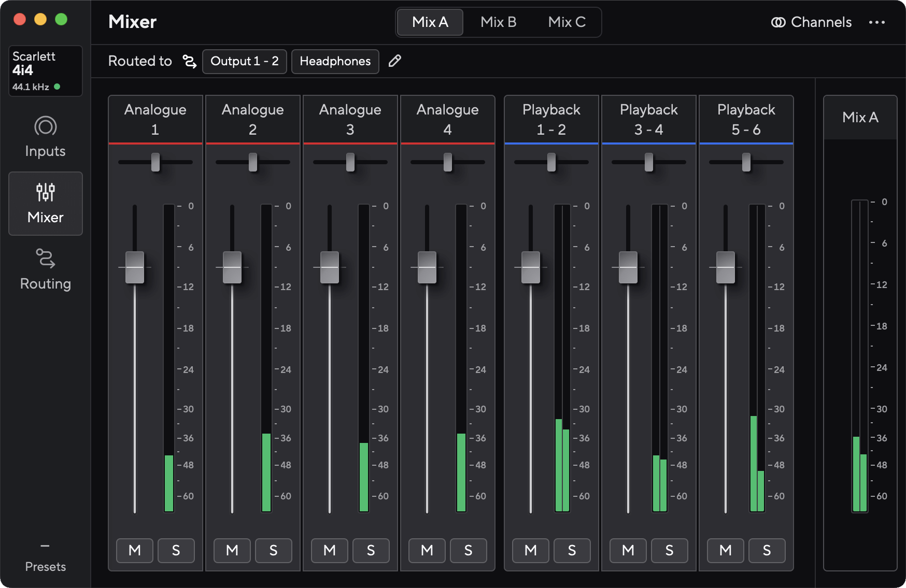Screen dimensions: 906x588
Task: Click the Mixer page title
Action: (x=133, y=22)
